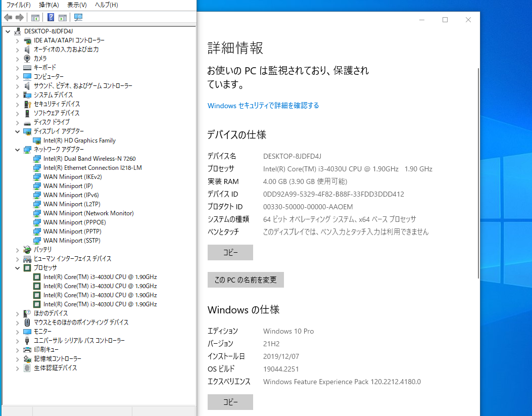This screenshot has height=416, width=532.
Task: Select WAN Miniport (IKEv2)
Action: click(73, 177)
